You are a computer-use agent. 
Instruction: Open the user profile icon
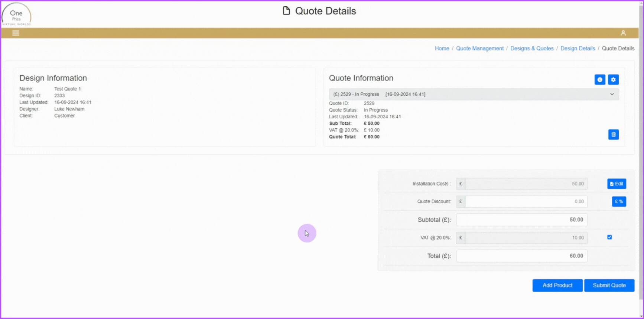tap(623, 33)
